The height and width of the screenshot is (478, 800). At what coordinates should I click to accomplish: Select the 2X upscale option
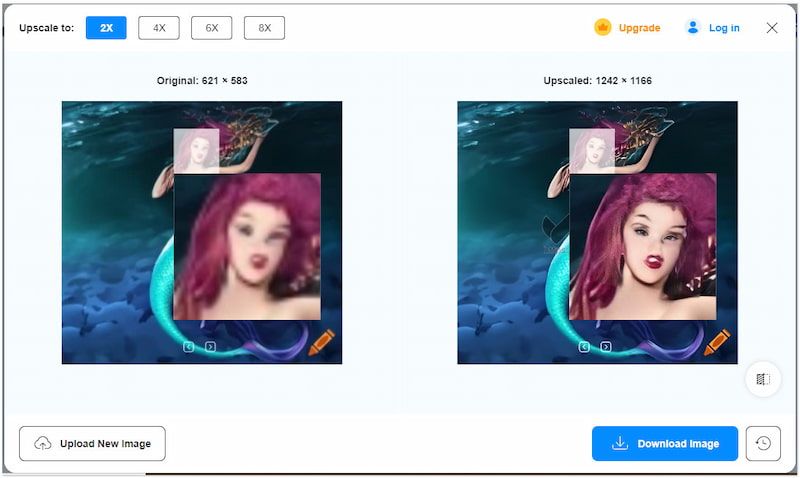point(106,28)
